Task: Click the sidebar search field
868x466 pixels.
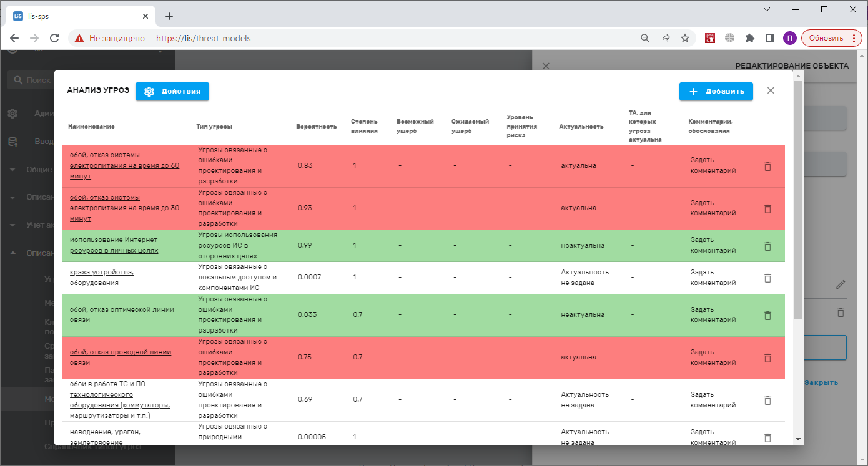Action: pyautogui.click(x=30, y=80)
